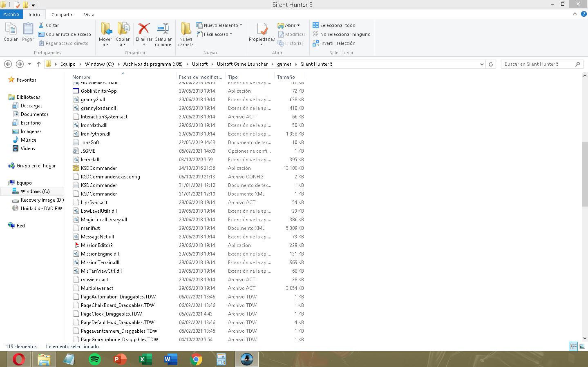This screenshot has height=367, width=588.
Task: Select the KSDCommander application file
Action: (99, 168)
